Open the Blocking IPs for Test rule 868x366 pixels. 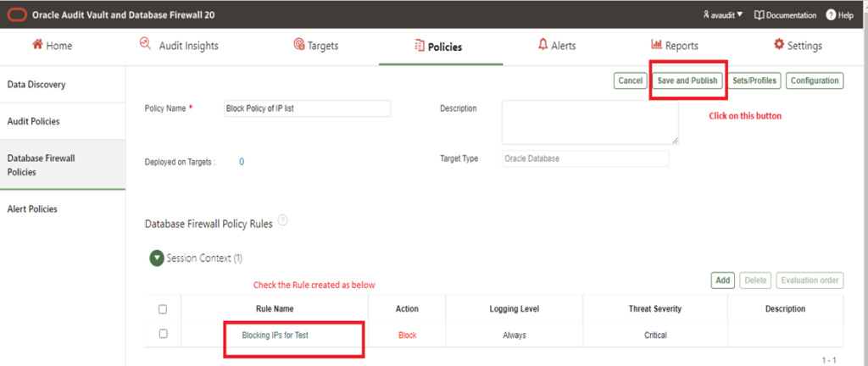(276, 335)
